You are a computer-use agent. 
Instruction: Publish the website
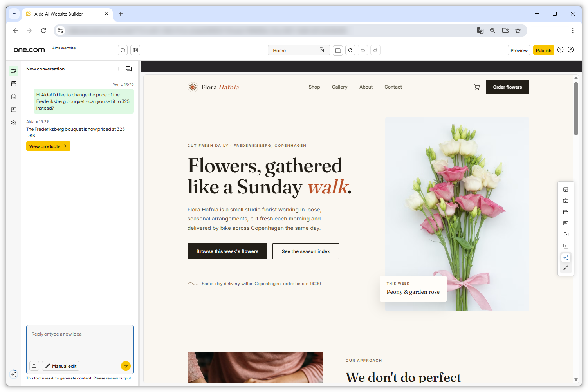click(544, 50)
